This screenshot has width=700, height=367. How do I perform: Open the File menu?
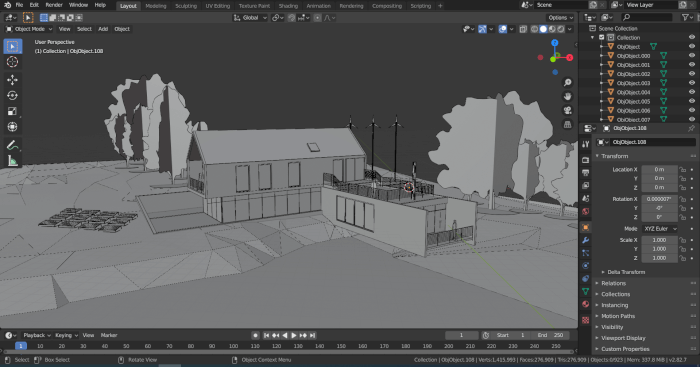(19, 5)
